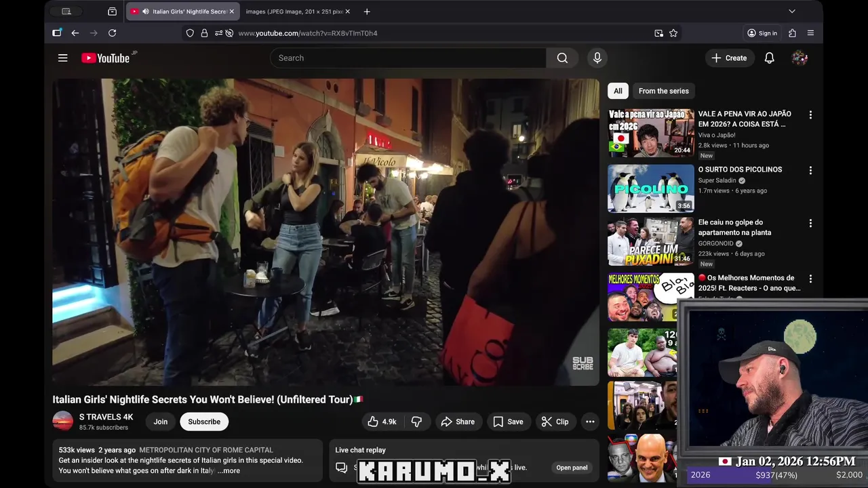
Task: Open the PICOLINO video thumbnail
Action: coord(651,188)
